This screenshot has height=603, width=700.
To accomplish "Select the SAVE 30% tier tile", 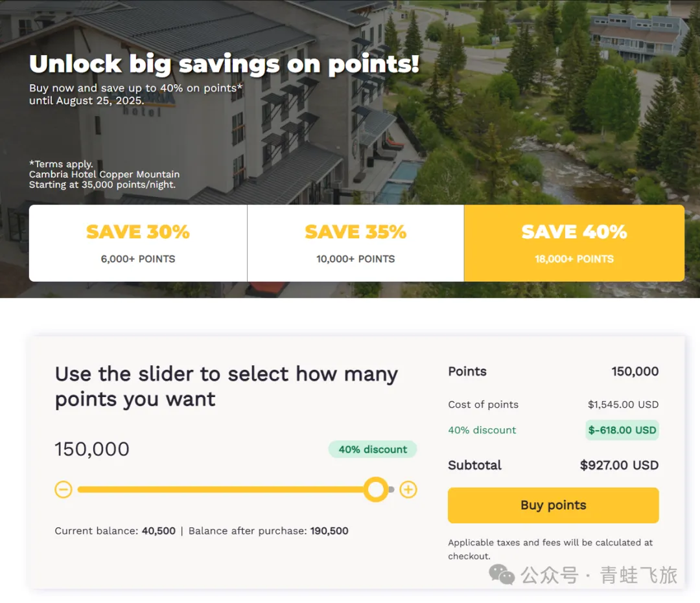I will coord(138,244).
